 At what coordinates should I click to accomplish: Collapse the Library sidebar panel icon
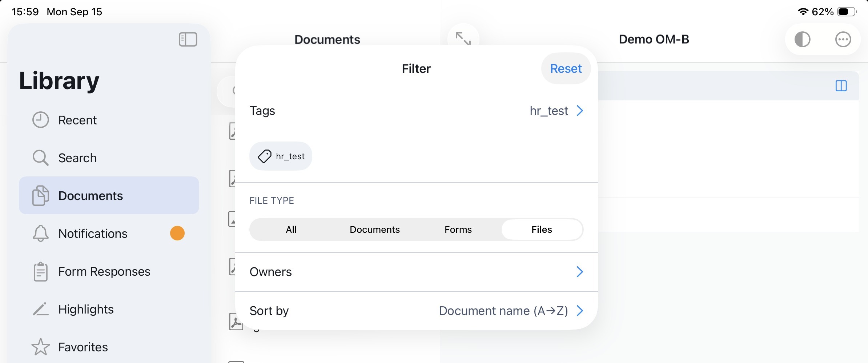[188, 39]
